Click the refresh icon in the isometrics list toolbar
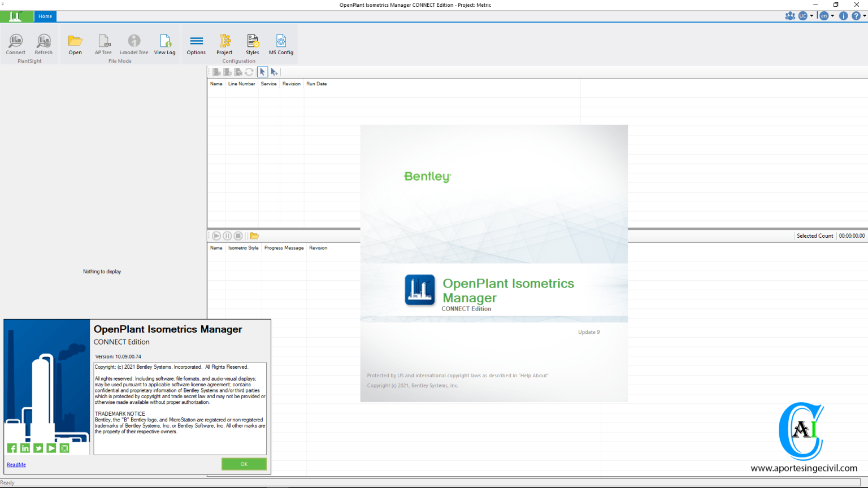 coord(249,72)
